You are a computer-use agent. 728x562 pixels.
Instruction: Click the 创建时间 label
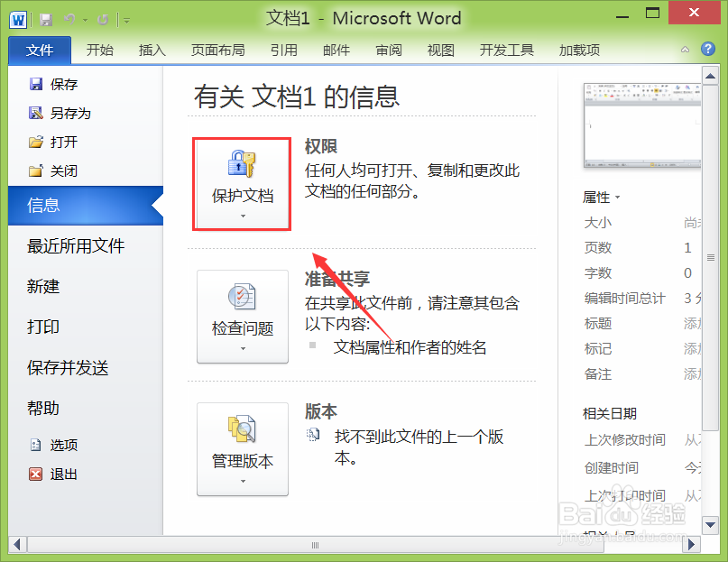point(612,467)
